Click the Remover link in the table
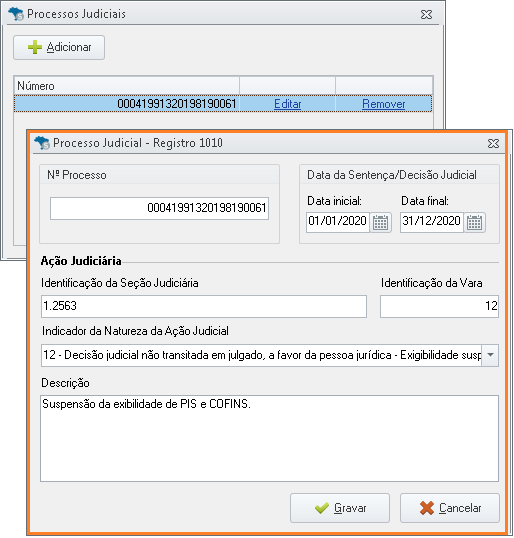This screenshot has width=514, height=538. click(384, 104)
